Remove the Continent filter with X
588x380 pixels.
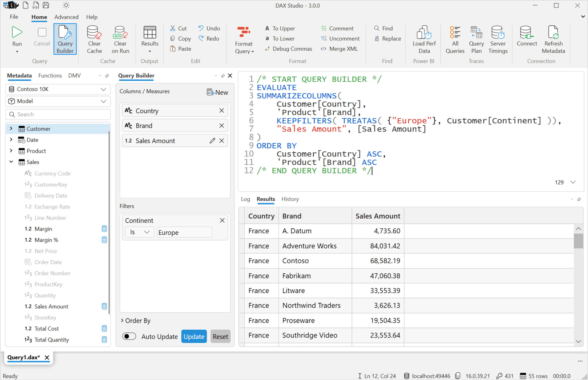222,220
